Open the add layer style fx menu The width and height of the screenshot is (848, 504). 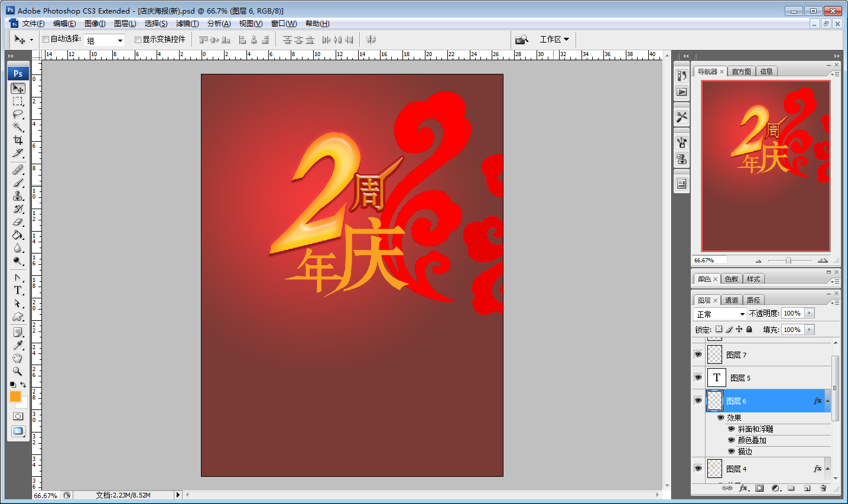click(x=743, y=488)
